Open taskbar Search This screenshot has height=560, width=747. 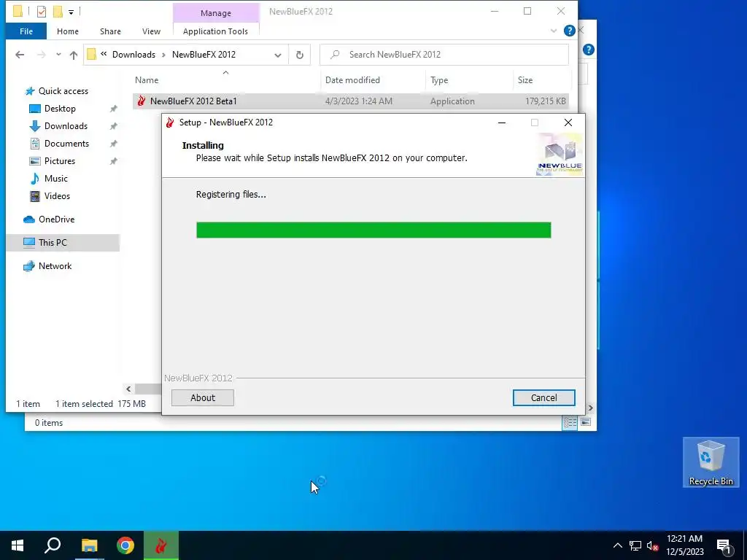(53, 545)
